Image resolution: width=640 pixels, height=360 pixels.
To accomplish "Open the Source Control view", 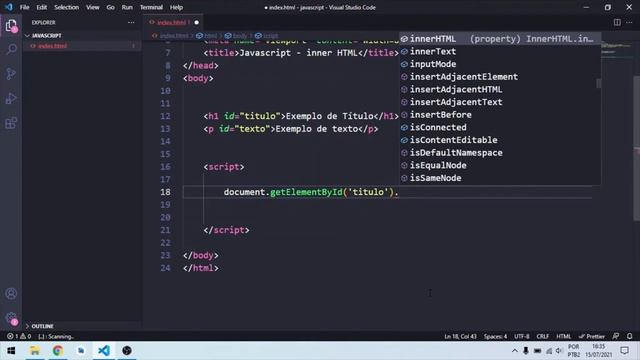I will [x=11, y=74].
